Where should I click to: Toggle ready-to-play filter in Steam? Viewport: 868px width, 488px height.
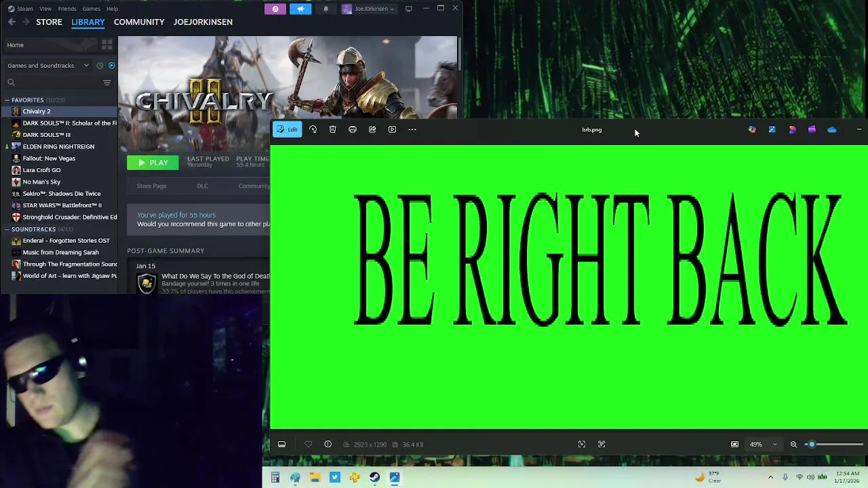point(112,66)
